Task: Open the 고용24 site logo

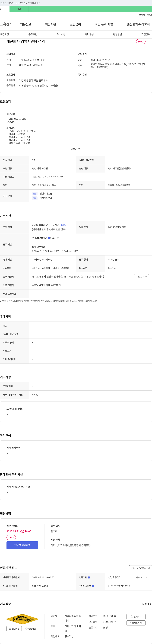Action: pos(6,24)
